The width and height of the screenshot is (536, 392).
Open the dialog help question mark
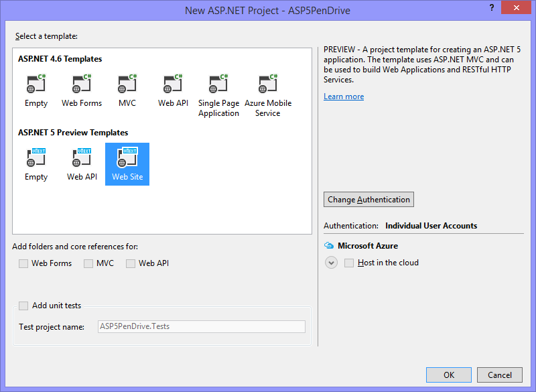[492, 7]
